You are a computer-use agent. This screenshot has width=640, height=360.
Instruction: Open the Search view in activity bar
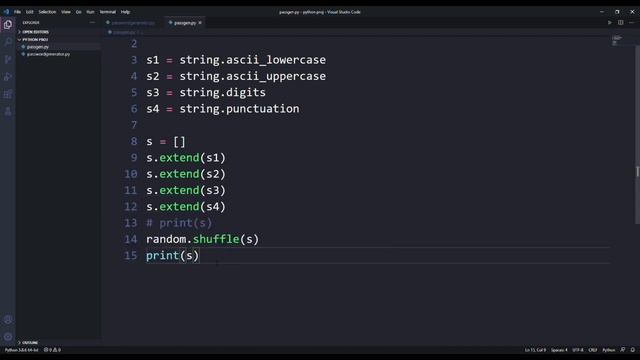click(x=8, y=42)
